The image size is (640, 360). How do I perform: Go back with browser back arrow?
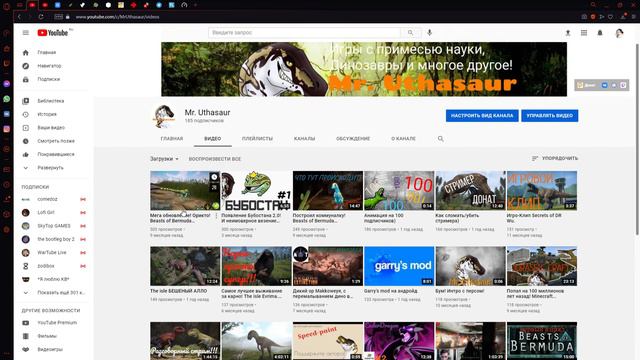coord(19,17)
